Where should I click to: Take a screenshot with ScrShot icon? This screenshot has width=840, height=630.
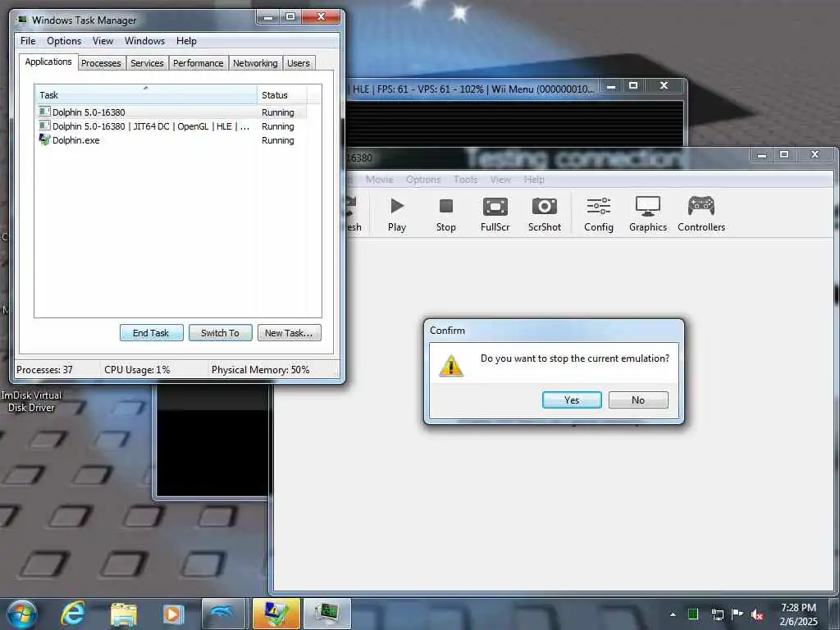coord(545,213)
